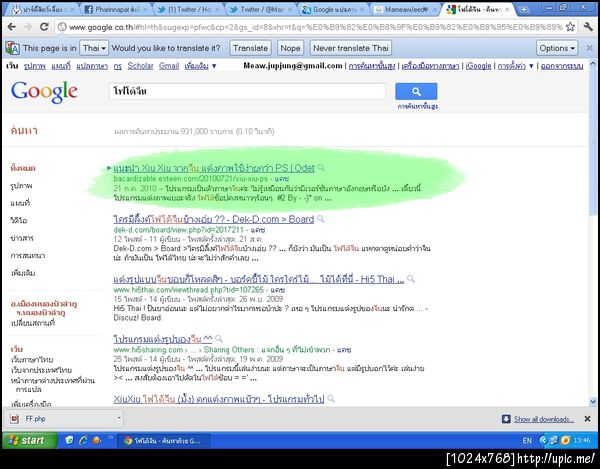Preview magnifier beside Dek-D.com result
The height and width of the screenshot is (469, 600).
pos(321,219)
